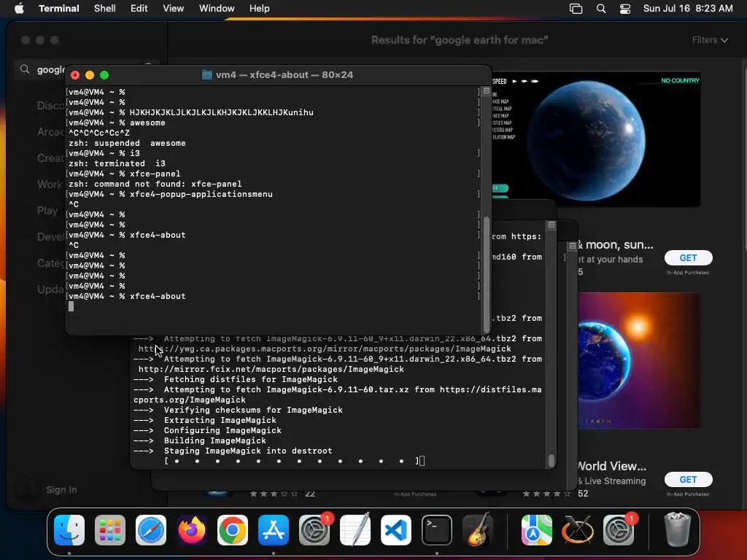Select Play in the App Store sidebar
This screenshot has width=747, height=560.
47,211
